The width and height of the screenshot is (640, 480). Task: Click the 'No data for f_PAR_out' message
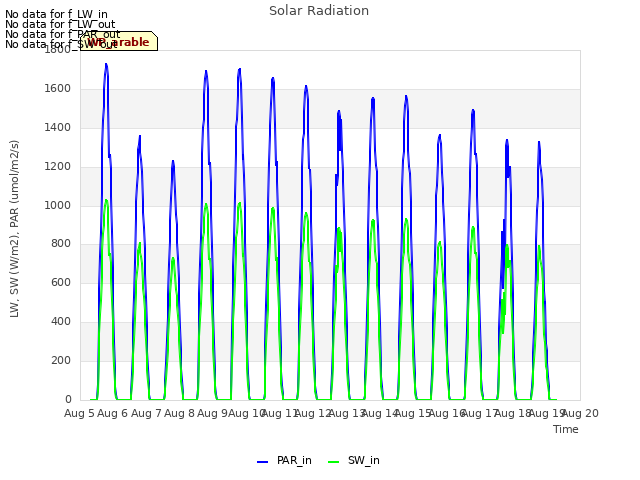click(62, 34)
